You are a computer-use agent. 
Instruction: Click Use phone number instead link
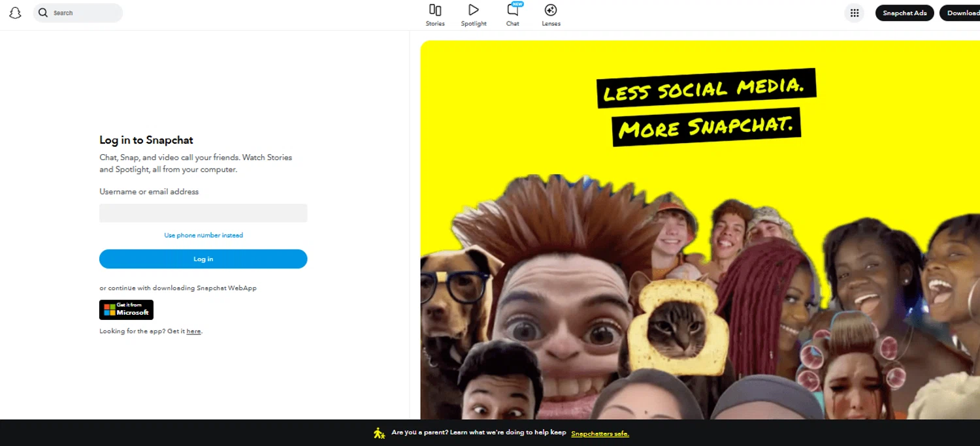[x=203, y=235]
